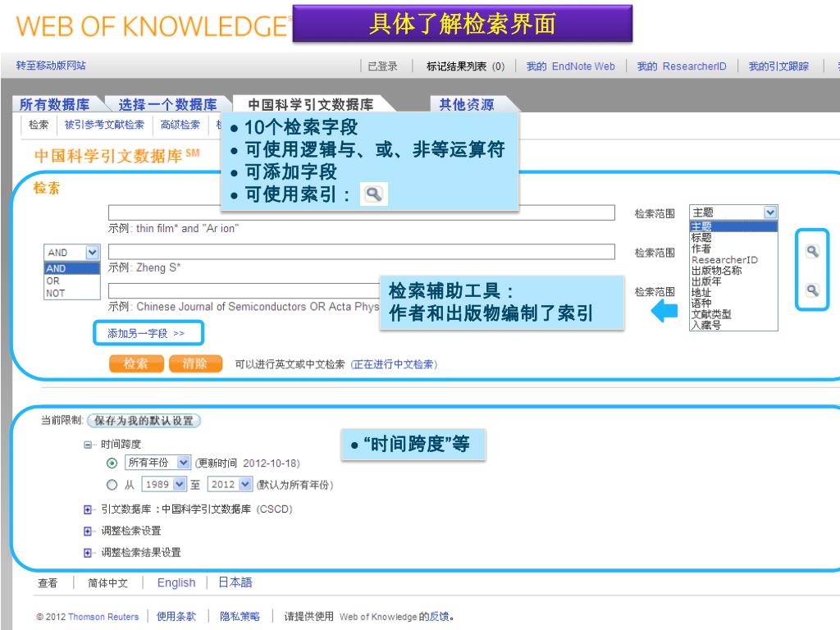Open 标记结果列表 (0) link
840x630 pixels.
(466, 66)
